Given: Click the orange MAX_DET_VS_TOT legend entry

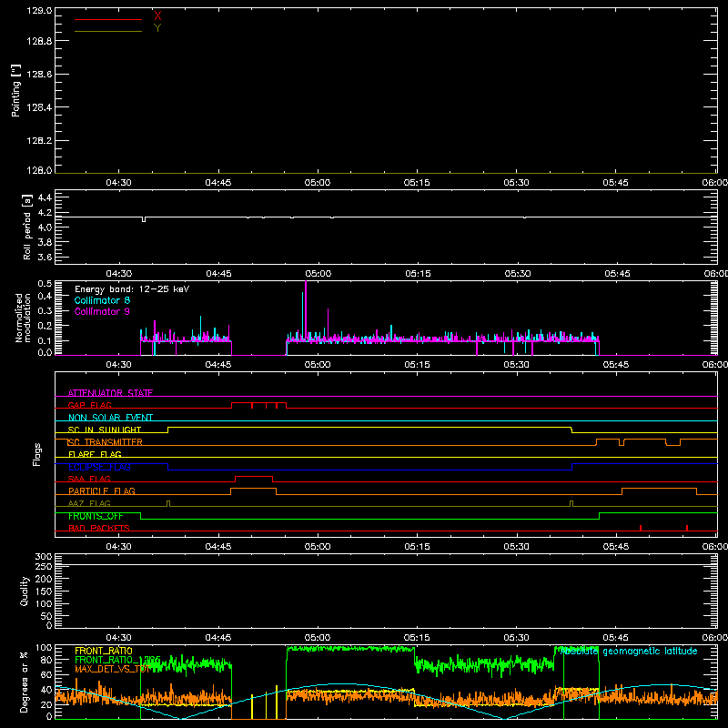Looking at the screenshot, I should coord(111,669).
